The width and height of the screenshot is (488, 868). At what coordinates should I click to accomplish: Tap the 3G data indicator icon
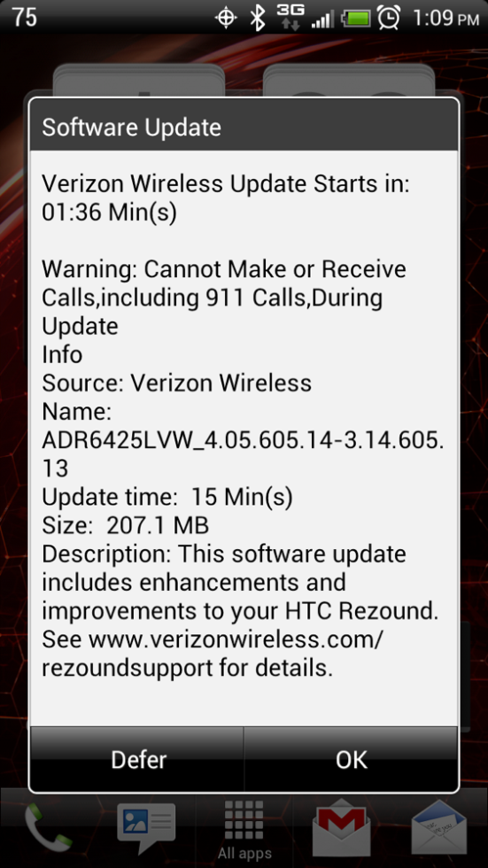pyautogui.click(x=290, y=17)
